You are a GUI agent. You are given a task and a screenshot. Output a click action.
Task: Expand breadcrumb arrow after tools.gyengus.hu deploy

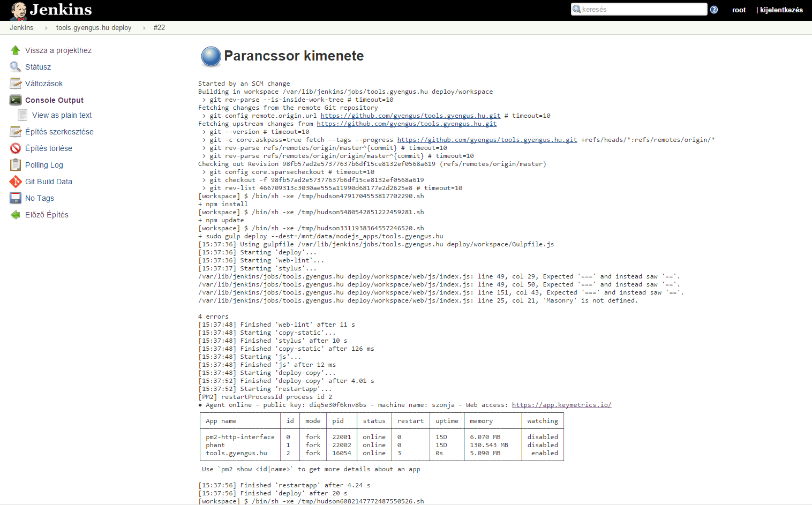point(144,28)
